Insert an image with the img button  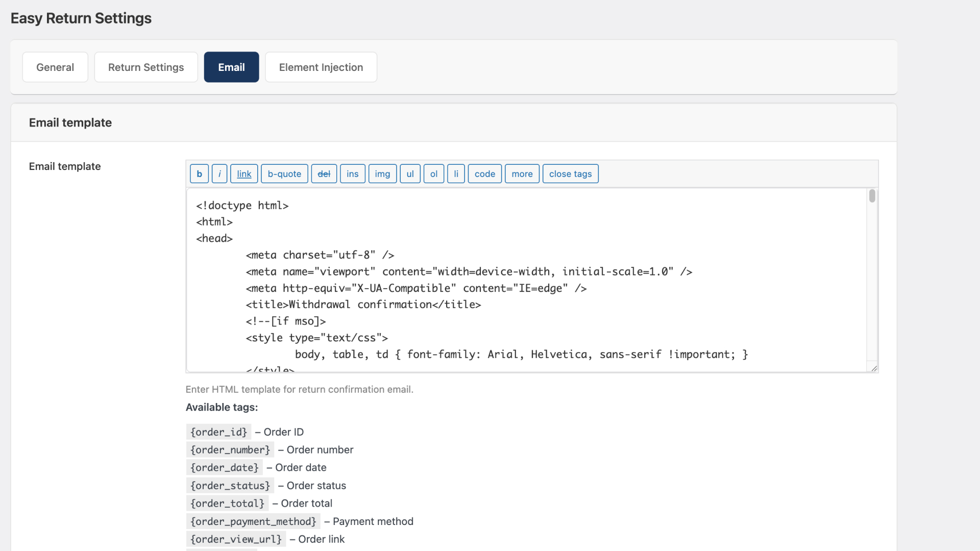(x=382, y=173)
